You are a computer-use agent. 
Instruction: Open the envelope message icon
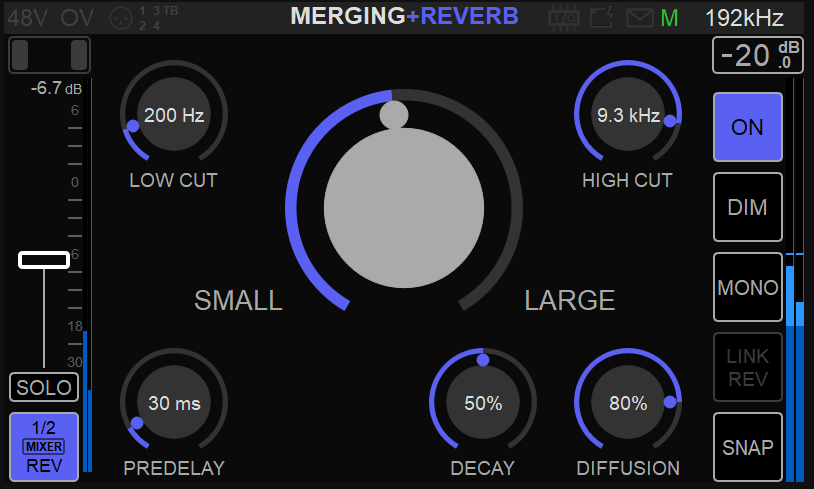(x=640, y=18)
